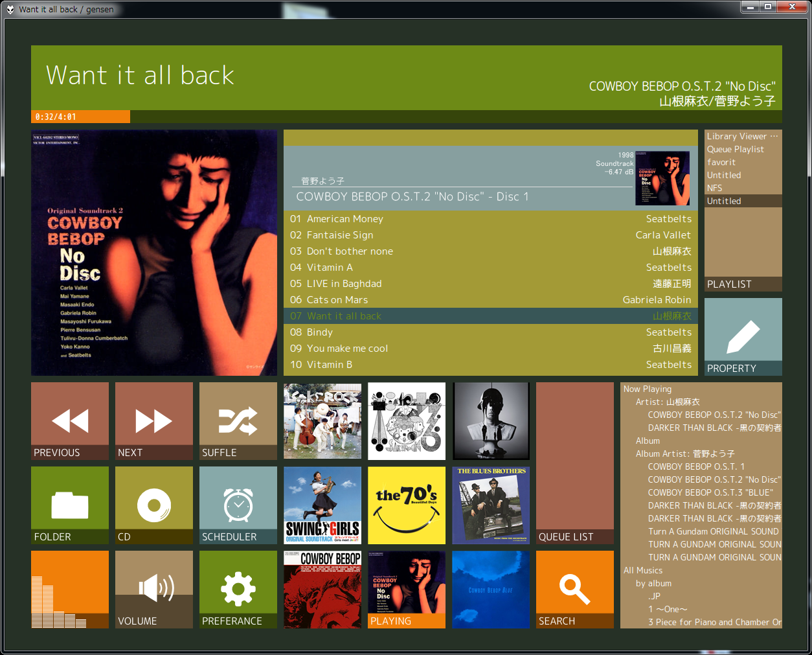This screenshot has height=655, width=812.
Task: Play track 08 Bindy
Action: (x=491, y=332)
